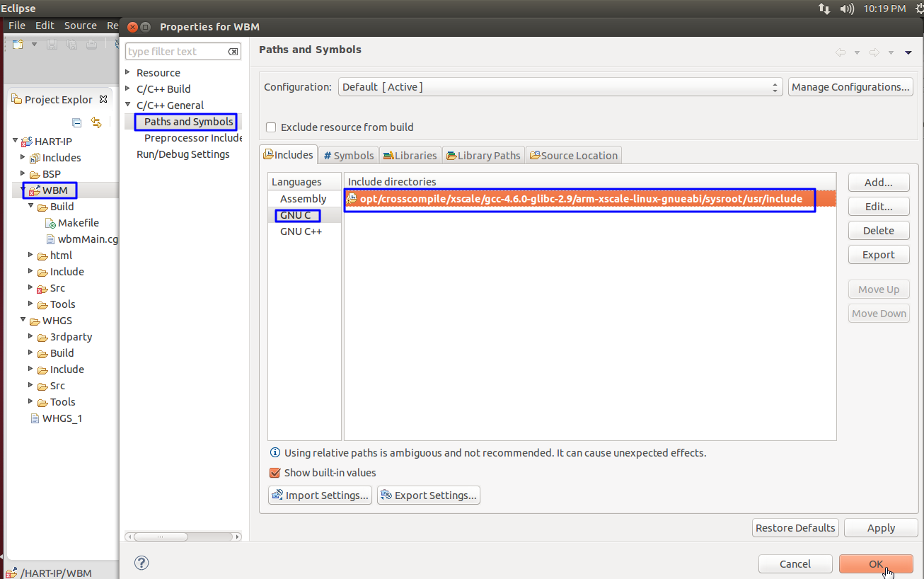Enable Exclude resource from build
The image size is (924, 579).
coord(271,127)
